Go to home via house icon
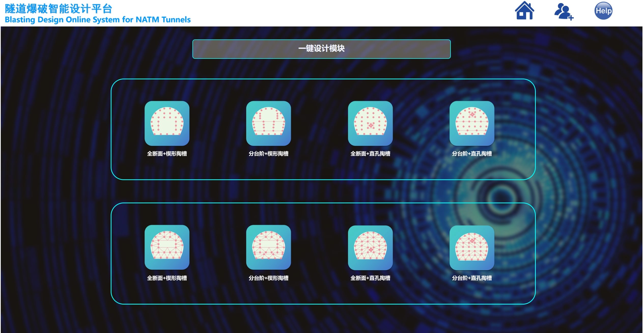Viewport: 644px width, 333px height. coord(524,10)
